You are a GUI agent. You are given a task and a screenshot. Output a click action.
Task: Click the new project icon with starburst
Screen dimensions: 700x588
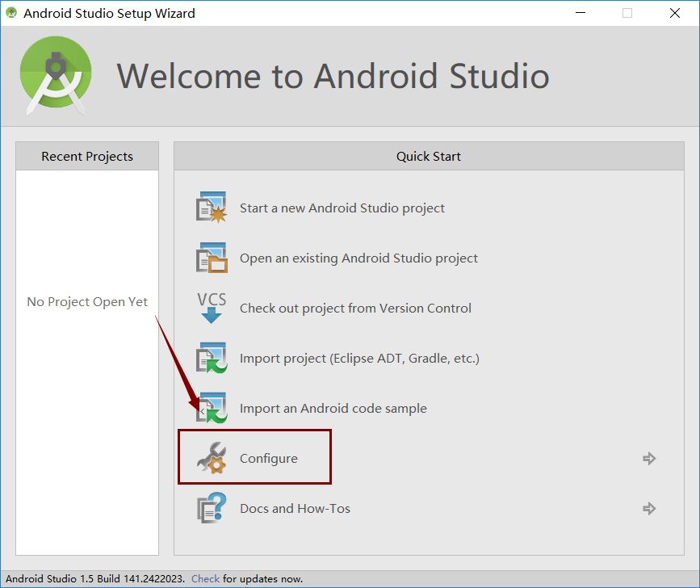[212, 207]
